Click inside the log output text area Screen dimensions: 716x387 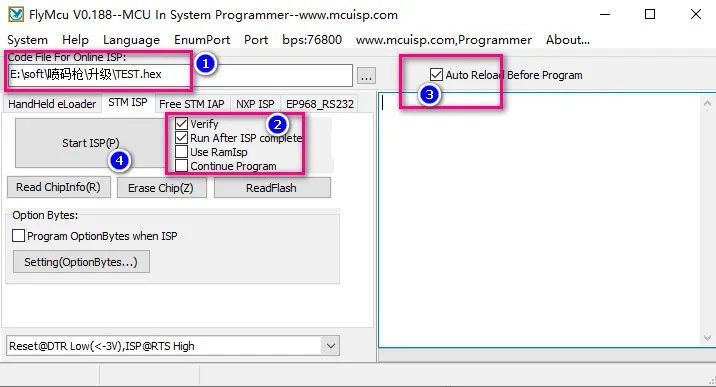[x=539, y=220]
